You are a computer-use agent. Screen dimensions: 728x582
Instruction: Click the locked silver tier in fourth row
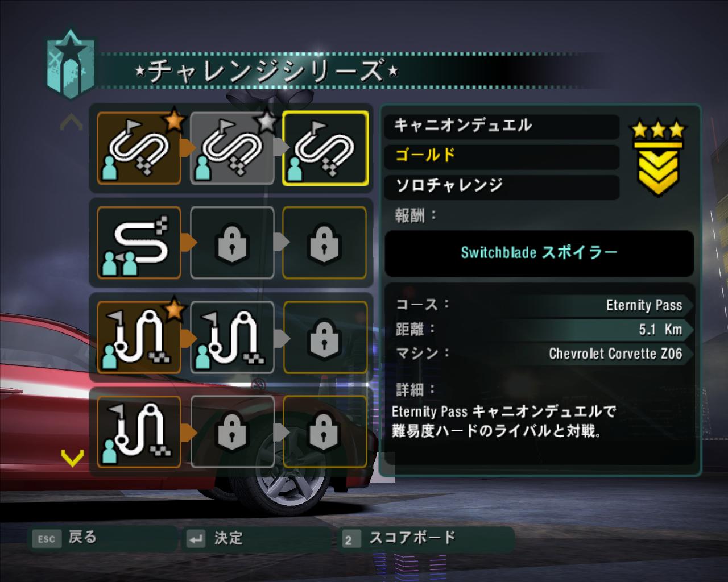tap(232, 432)
